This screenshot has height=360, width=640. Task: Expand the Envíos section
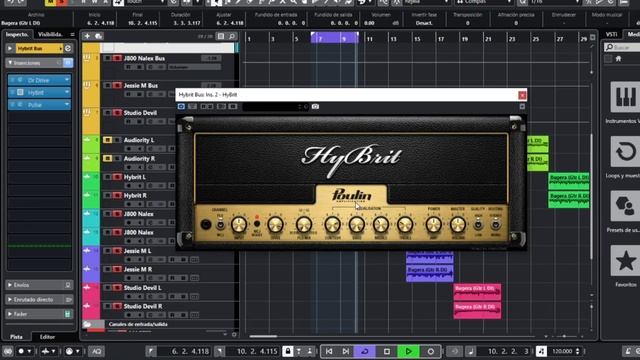(10, 285)
